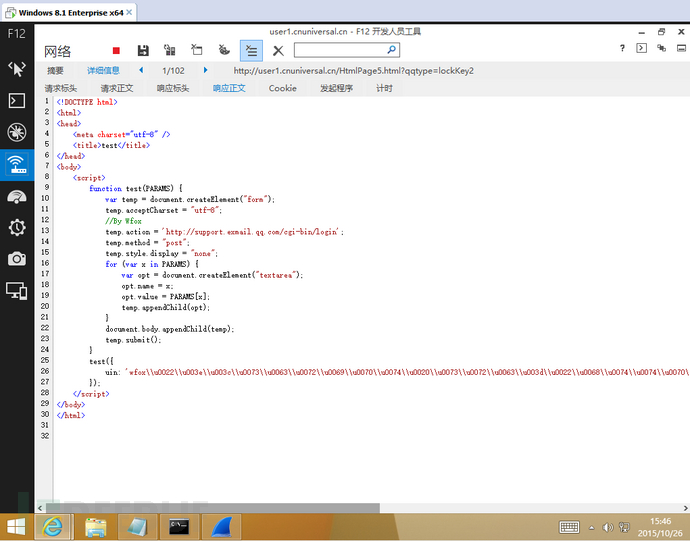Open the Windows Start button
Viewport: 690px width, 541px height.
16,527
